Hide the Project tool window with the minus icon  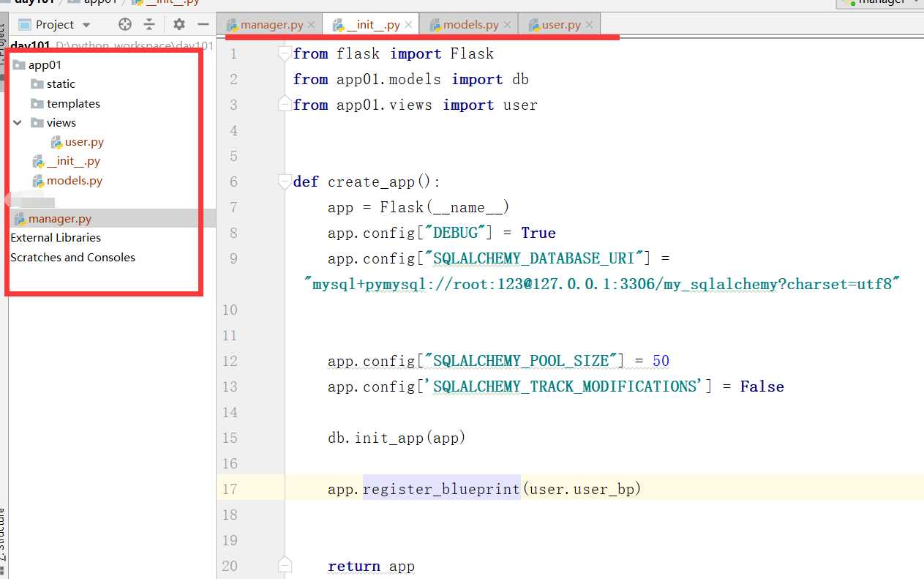[204, 24]
